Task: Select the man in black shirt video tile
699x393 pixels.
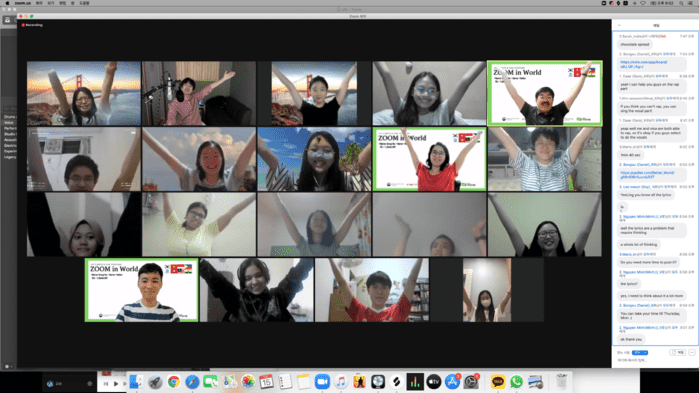Action: tap(545, 93)
